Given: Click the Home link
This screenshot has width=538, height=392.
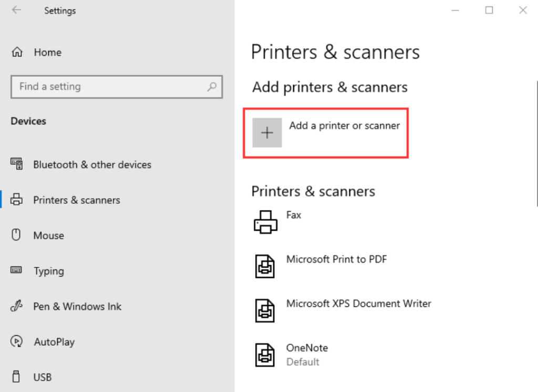Looking at the screenshot, I should pos(47,53).
